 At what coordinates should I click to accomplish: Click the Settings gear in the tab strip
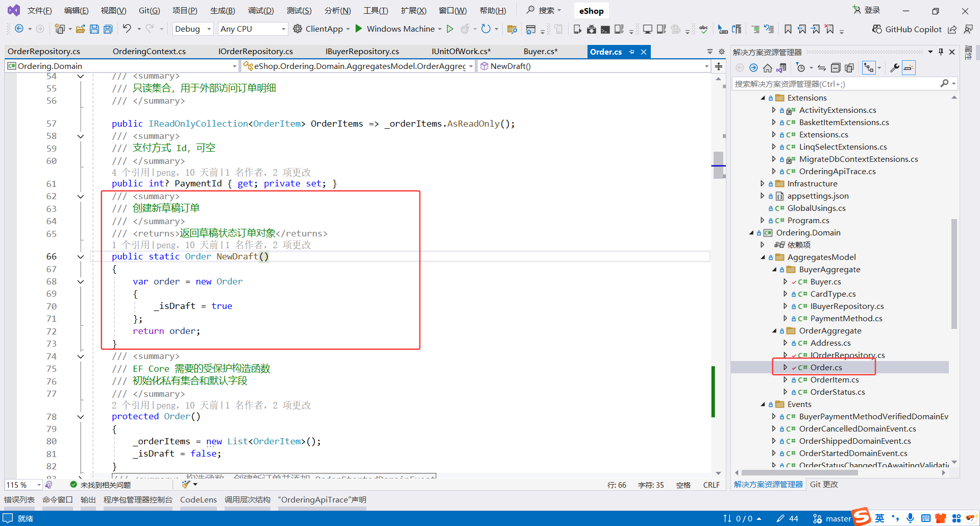[x=722, y=52]
